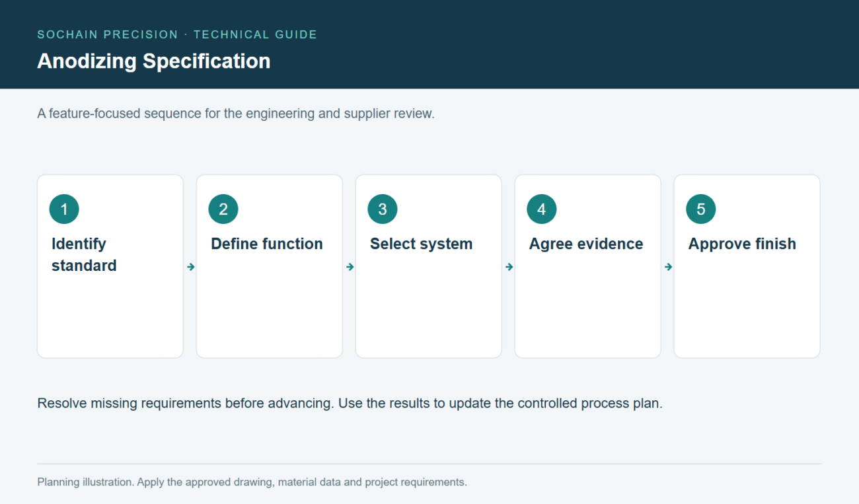Click the Planning illustration footer text
859x504 pixels.
[252, 482]
